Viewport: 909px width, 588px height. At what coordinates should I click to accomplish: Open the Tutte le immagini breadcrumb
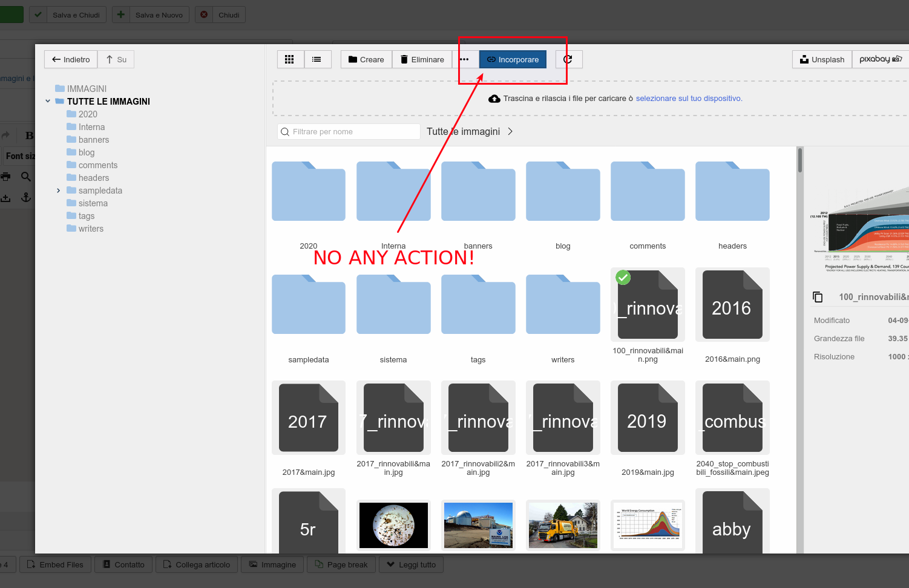(x=463, y=131)
